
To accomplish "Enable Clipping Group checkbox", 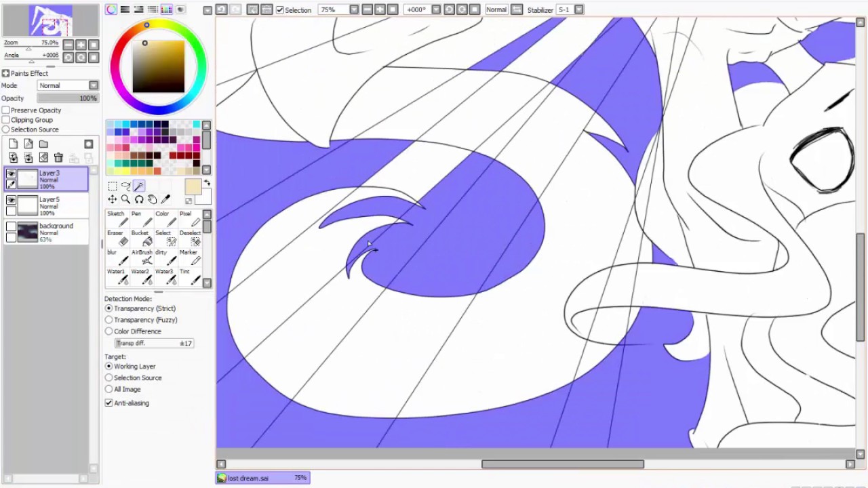I will 5,120.
